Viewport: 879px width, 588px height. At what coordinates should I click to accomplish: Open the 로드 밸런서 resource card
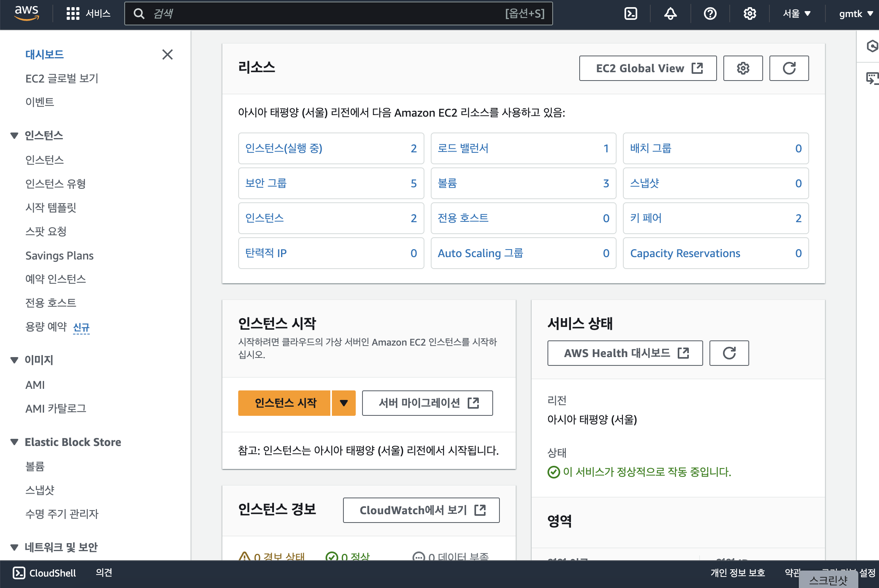[x=524, y=148]
